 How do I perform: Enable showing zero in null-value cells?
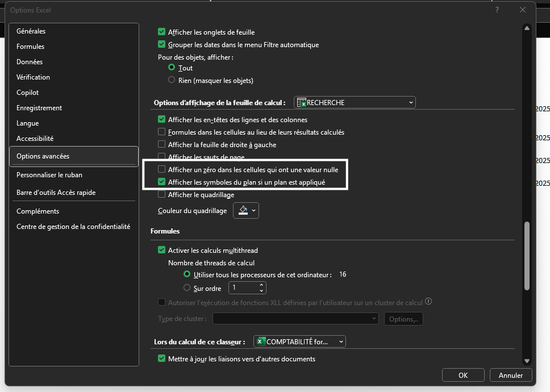tap(162, 169)
